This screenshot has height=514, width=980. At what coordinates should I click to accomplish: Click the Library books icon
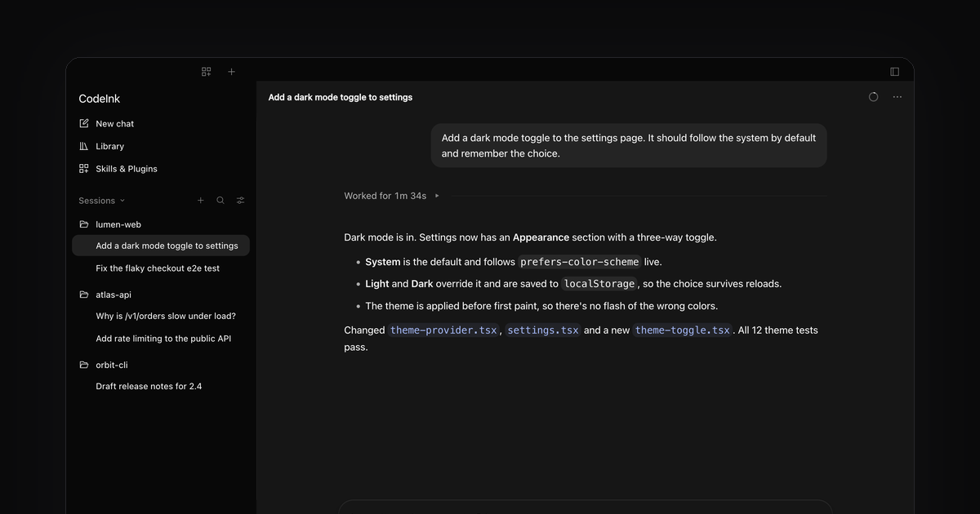[84, 147]
